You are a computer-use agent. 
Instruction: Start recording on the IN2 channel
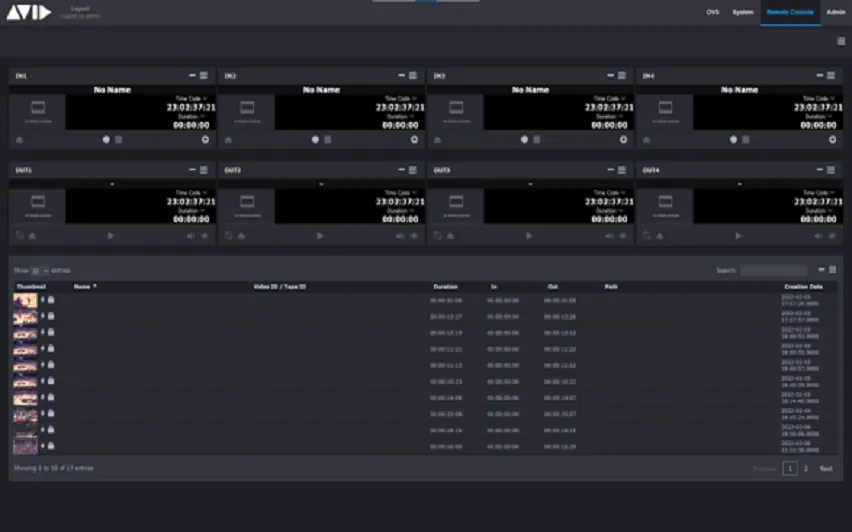315,140
